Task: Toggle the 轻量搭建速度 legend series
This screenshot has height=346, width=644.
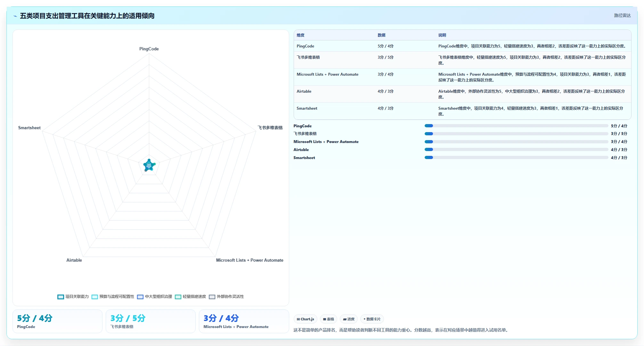Action: tap(190, 297)
